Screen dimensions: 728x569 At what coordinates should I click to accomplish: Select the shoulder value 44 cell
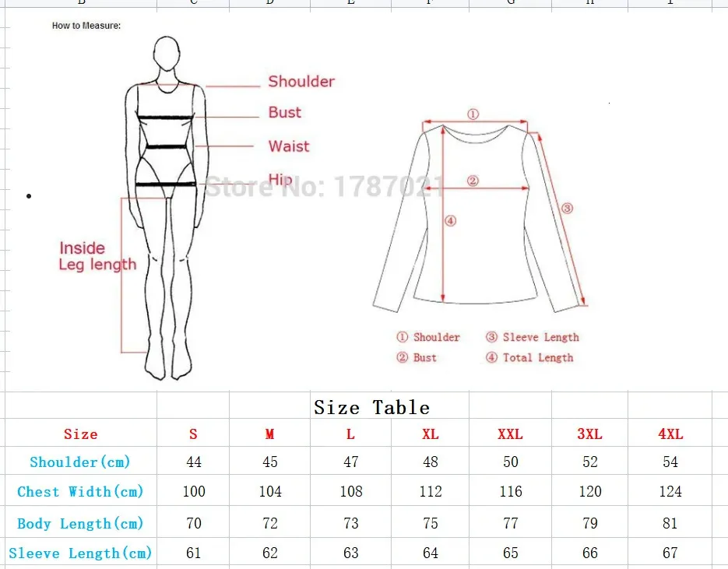[194, 462]
